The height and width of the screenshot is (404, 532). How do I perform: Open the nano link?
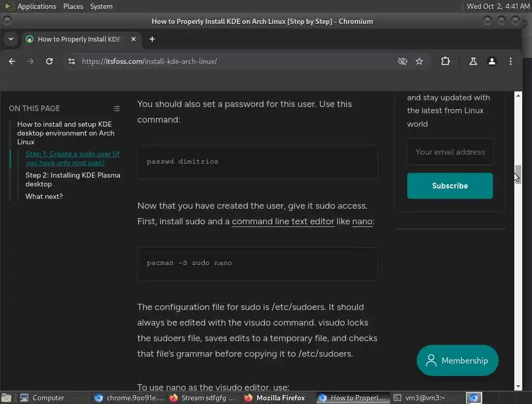point(362,222)
